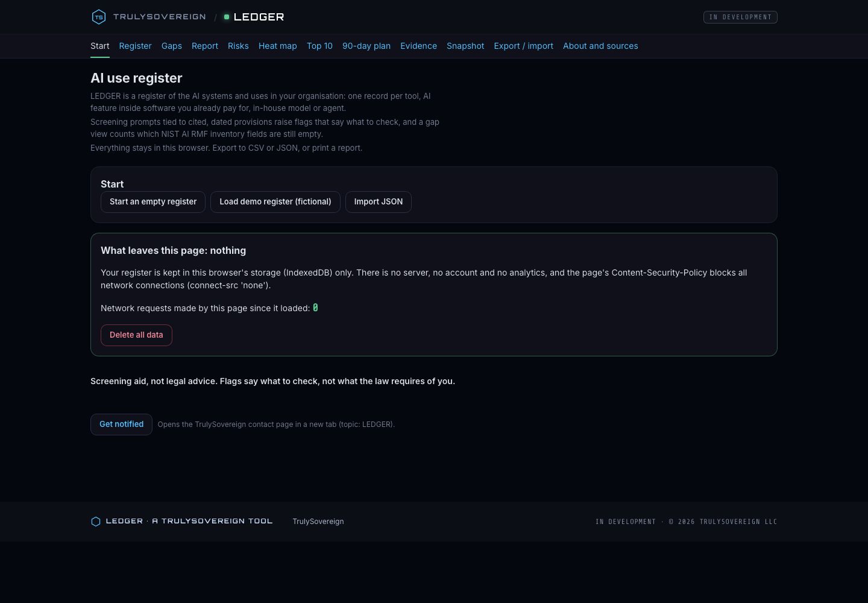Click the TRULYSOVEREIGN header brand text
Screen dimensions: 868x603
[160, 17]
